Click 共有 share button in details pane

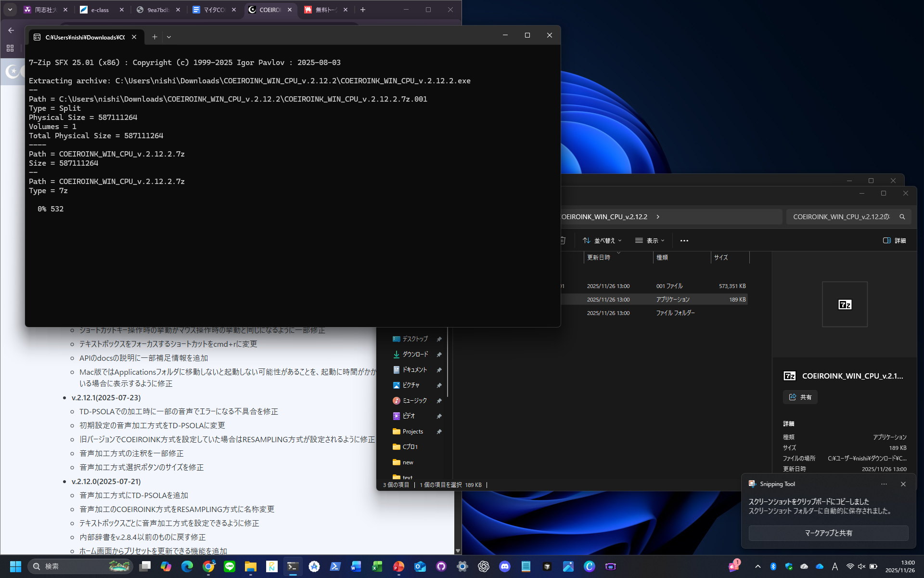[x=800, y=397]
